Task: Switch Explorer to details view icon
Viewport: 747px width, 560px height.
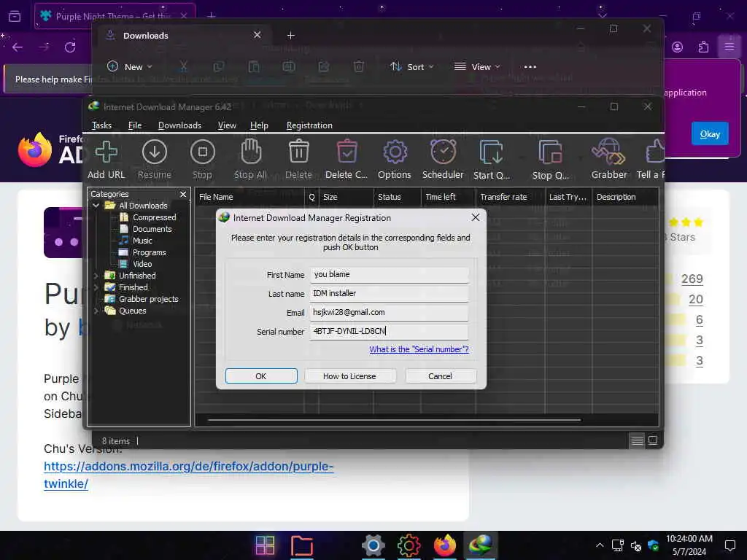Action: pyautogui.click(x=637, y=440)
